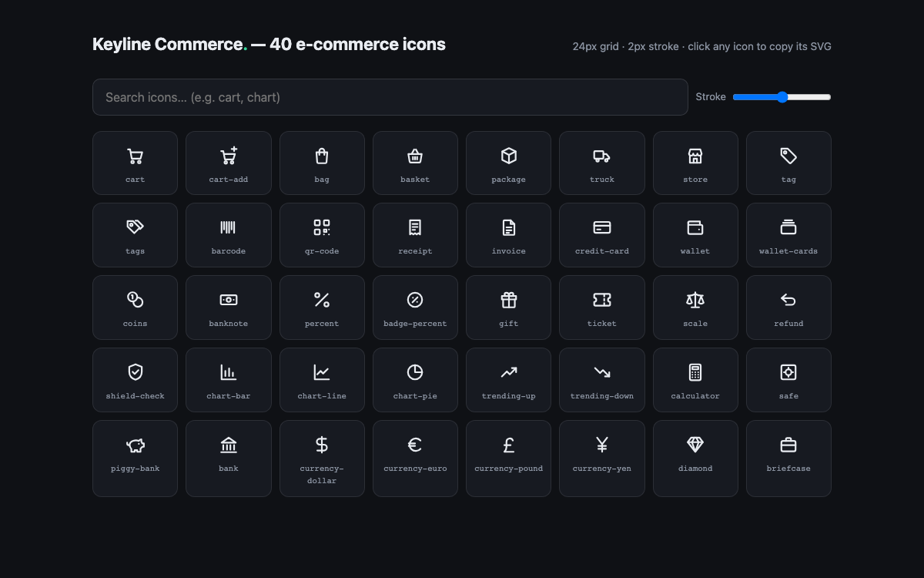Click the barcode icon
Screen dimensions: 924x578
click(229, 235)
